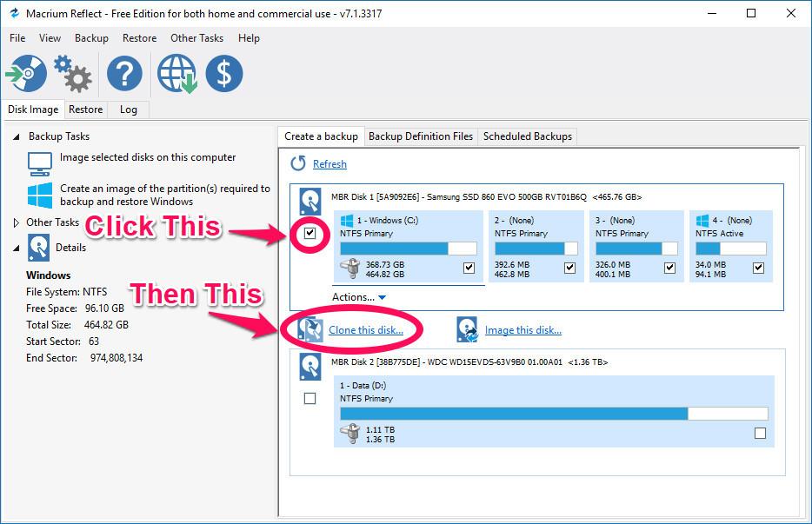Click the blue question mark help icon

click(x=124, y=74)
